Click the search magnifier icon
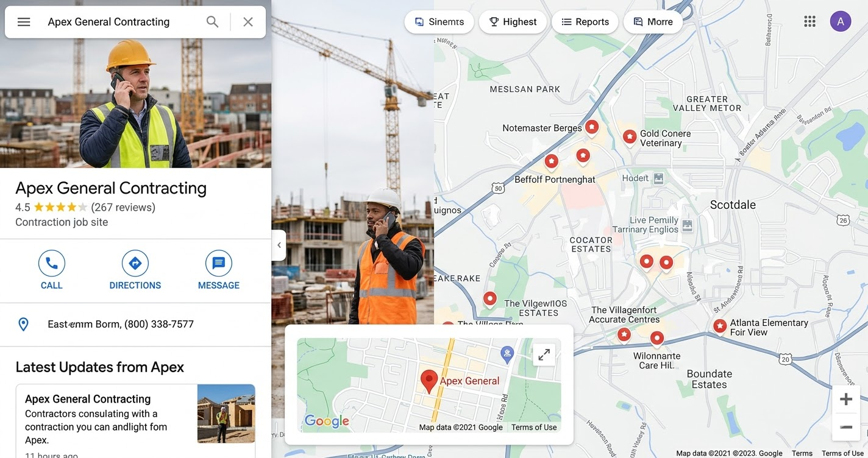The height and width of the screenshot is (458, 868). [212, 22]
